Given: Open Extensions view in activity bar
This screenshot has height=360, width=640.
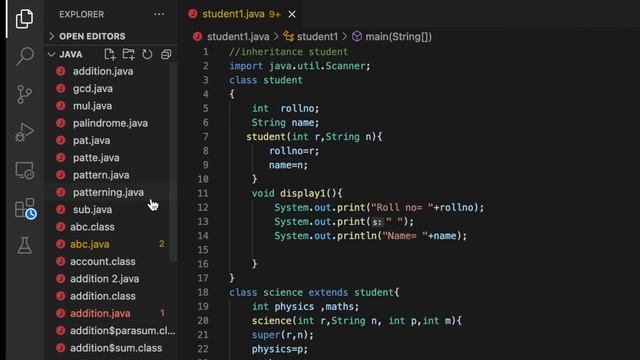Looking at the screenshot, I should pos(25,209).
